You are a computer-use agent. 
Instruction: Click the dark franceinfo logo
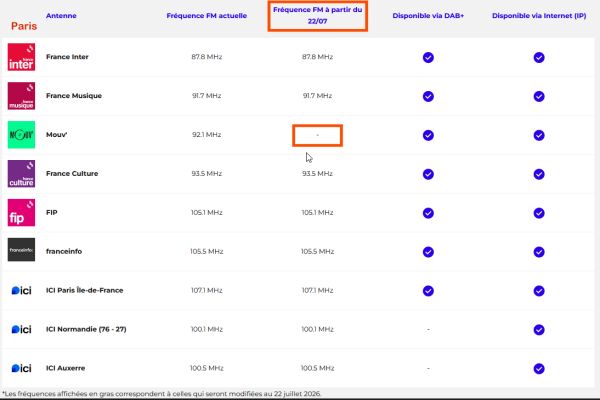[x=21, y=250]
